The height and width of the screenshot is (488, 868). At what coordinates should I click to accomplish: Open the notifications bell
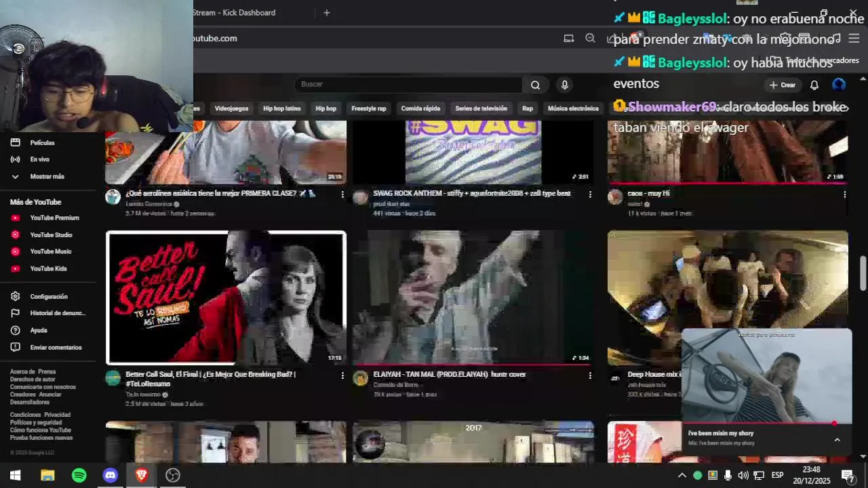click(814, 85)
